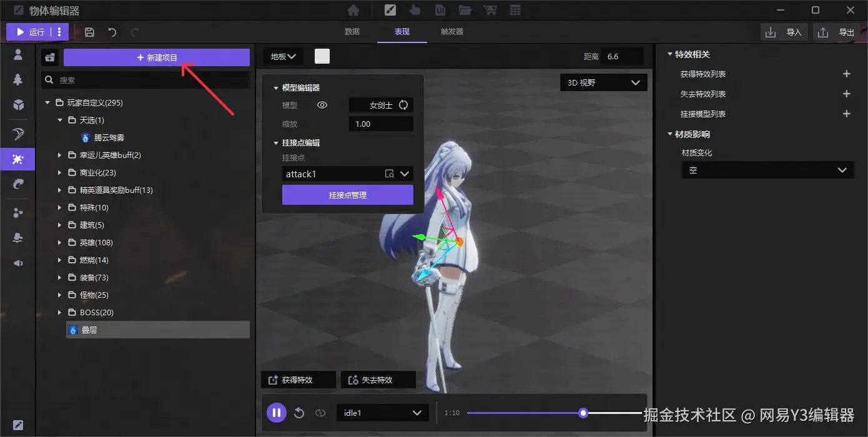Redo the last undone action
Screen dimensions: 868x437
135,32
